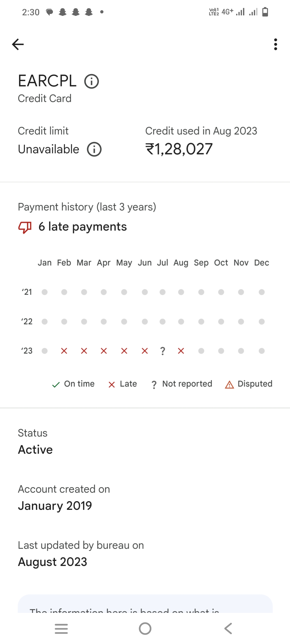Image resolution: width=290 pixels, height=644 pixels.
Task: Tap the August 2023 late payment mark
Action: 181,351
